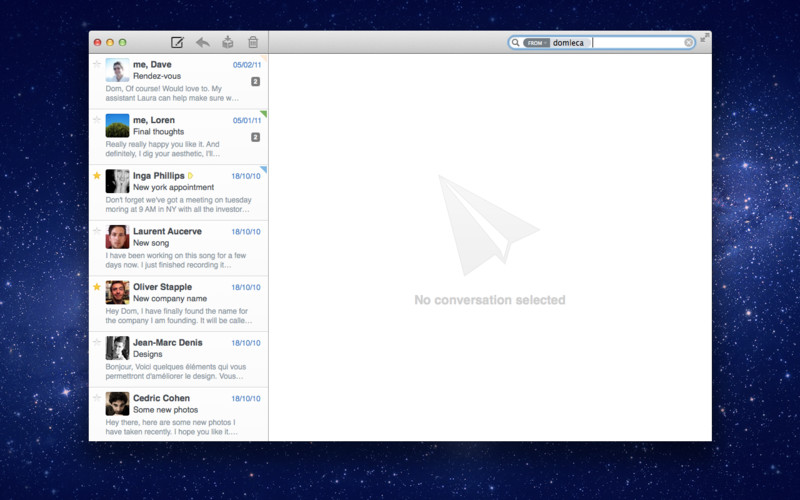Click the green label corner on Final thoughts

click(x=264, y=113)
